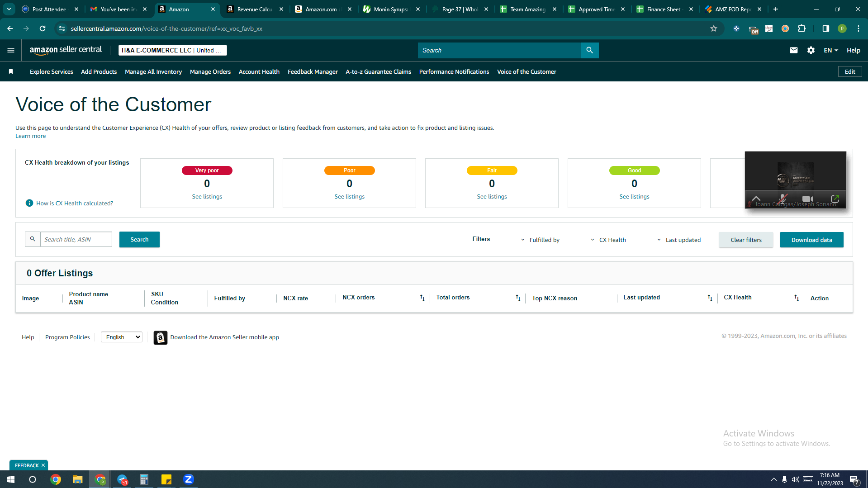Open Feedback Manager in navigation bar
Image resolution: width=868 pixels, height=488 pixels.
pos(313,71)
